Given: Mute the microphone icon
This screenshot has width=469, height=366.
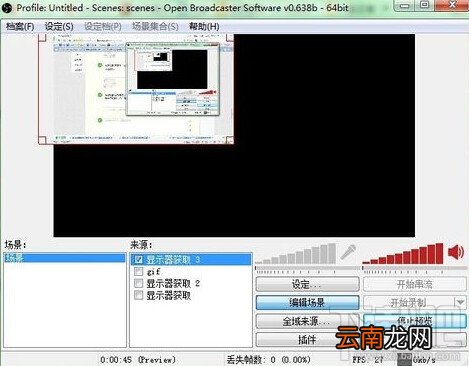Looking at the screenshot, I should pyautogui.click(x=348, y=252).
